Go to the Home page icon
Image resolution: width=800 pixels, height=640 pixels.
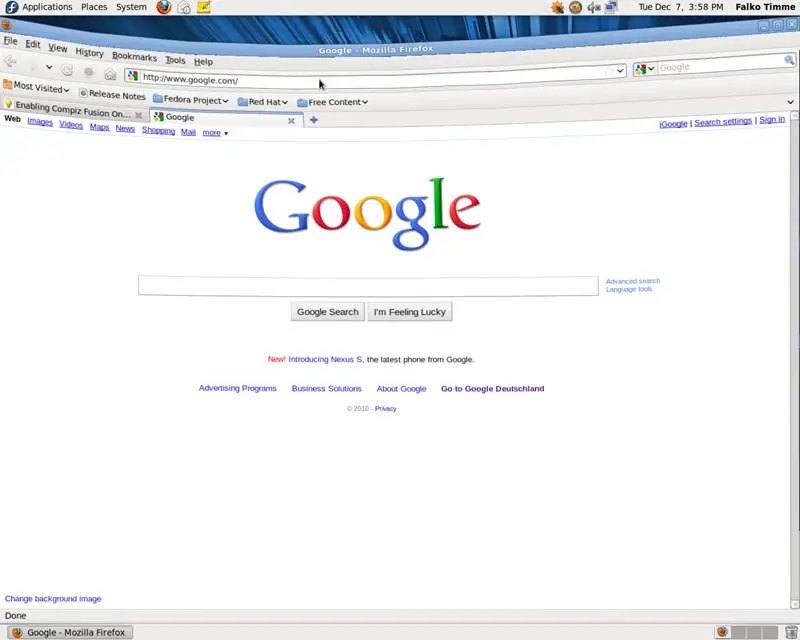110,74
